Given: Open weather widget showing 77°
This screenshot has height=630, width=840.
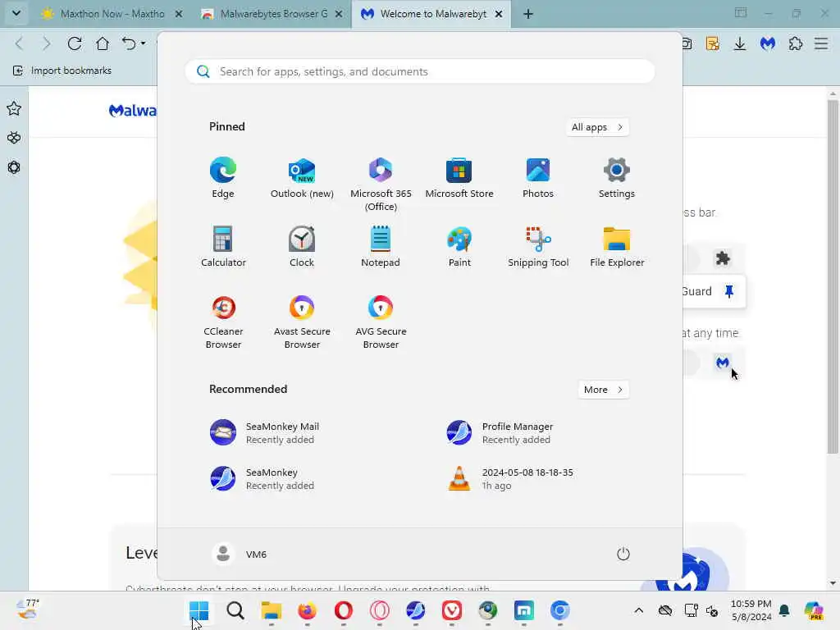Looking at the screenshot, I should [x=28, y=609].
